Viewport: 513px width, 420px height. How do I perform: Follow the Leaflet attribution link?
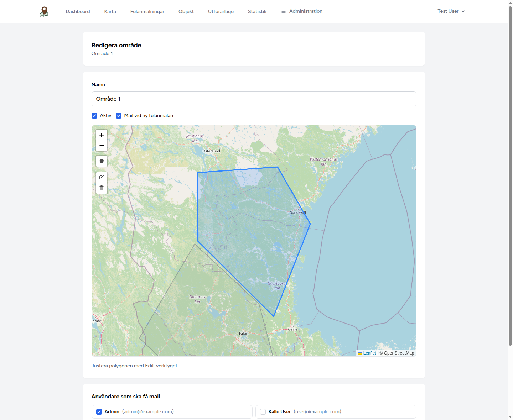[x=367, y=353]
